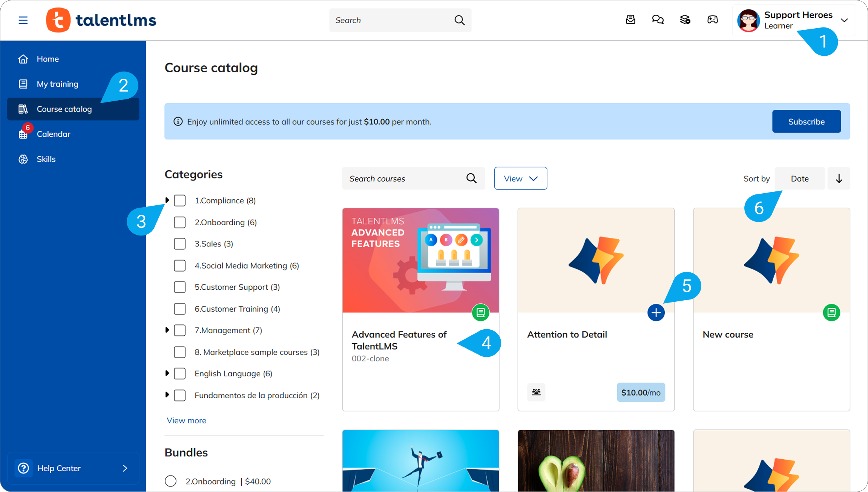868x492 pixels.
Task: Open the hamburger menu icon
Action: (x=23, y=20)
